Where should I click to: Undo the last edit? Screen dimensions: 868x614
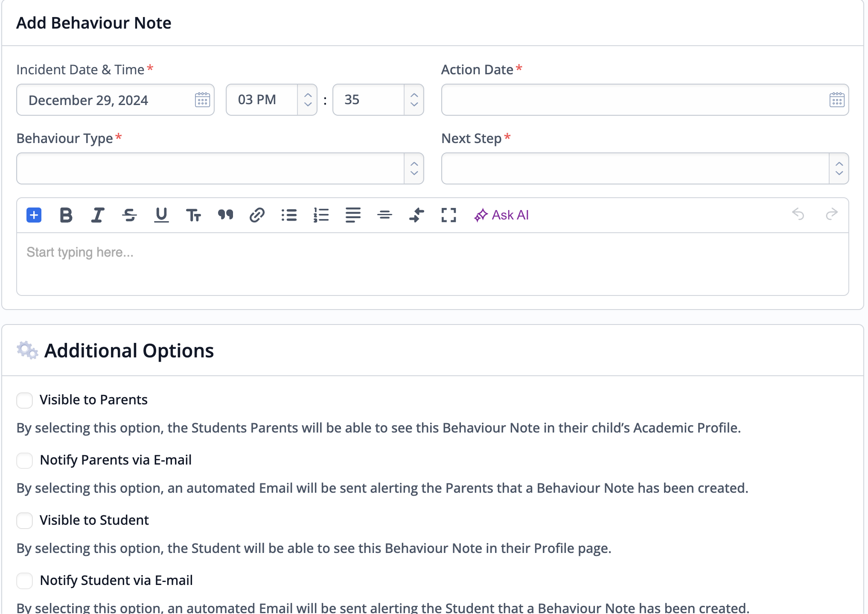[798, 214]
